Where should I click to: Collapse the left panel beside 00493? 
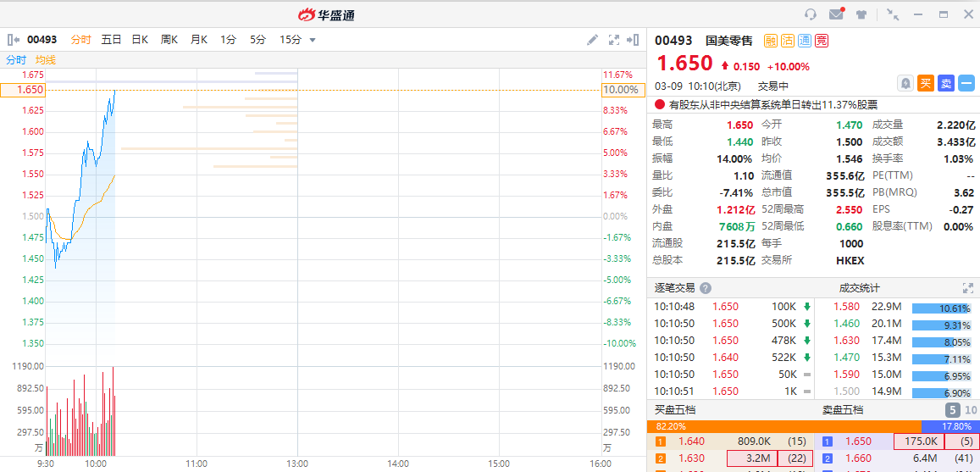(x=13, y=40)
